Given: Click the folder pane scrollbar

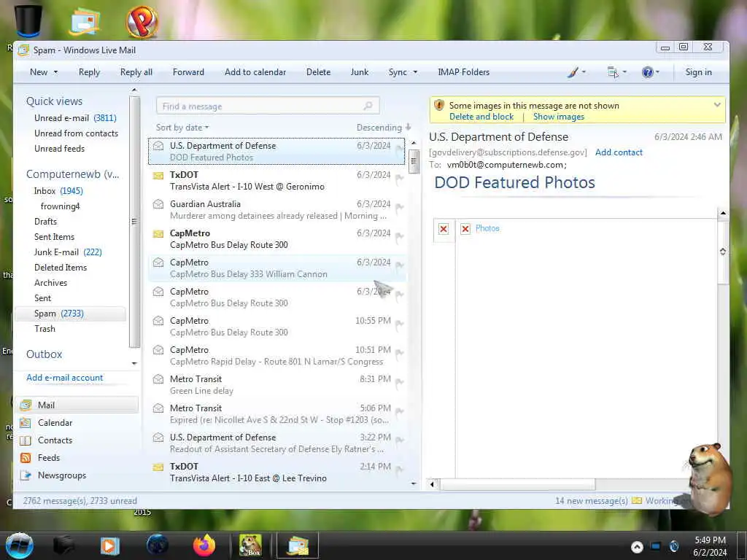Looking at the screenshot, I should (x=134, y=222).
